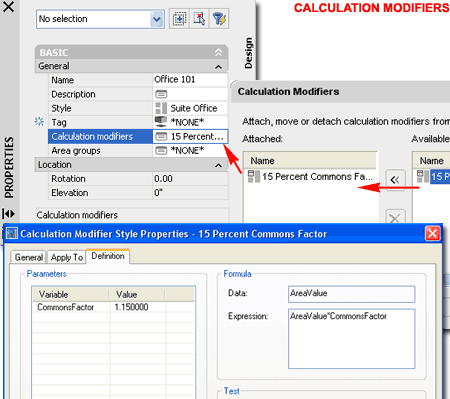Click the Style icon beside Suite Office
Viewport: 450px width, 399px height.
point(161,108)
